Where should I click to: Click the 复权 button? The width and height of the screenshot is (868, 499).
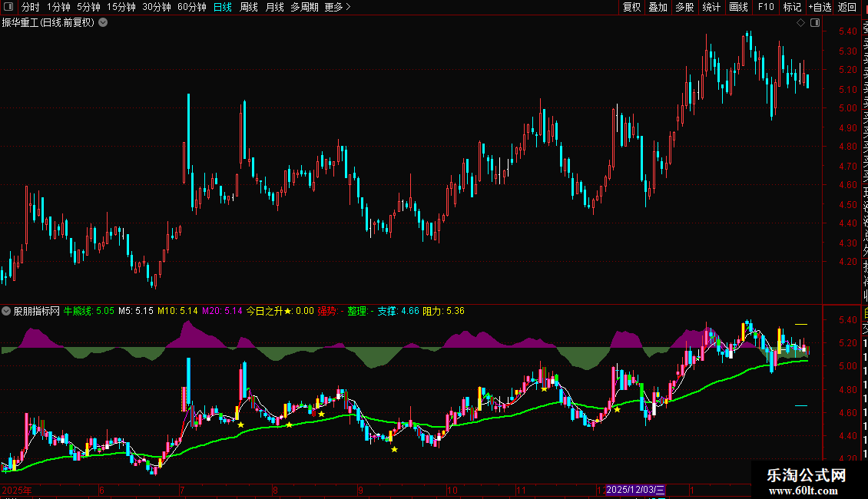tap(631, 7)
